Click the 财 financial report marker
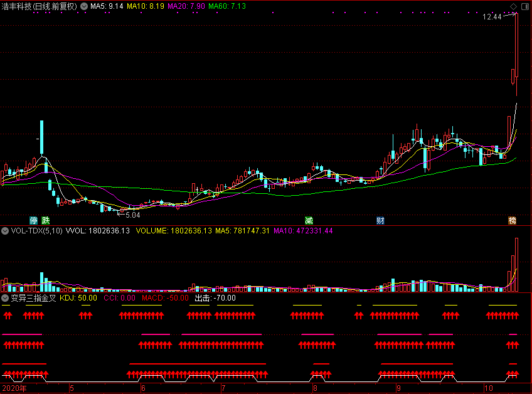 pyautogui.click(x=380, y=220)
